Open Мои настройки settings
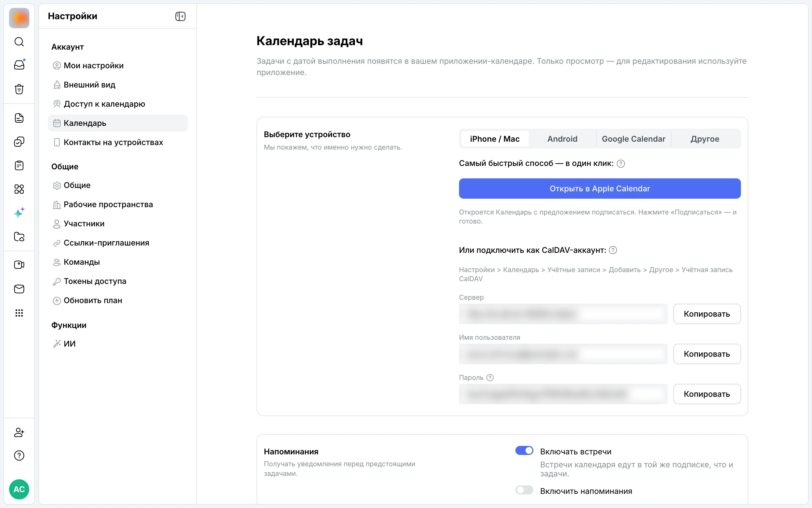The height and width of the screenshot is (508, 812). pos(118,65)
